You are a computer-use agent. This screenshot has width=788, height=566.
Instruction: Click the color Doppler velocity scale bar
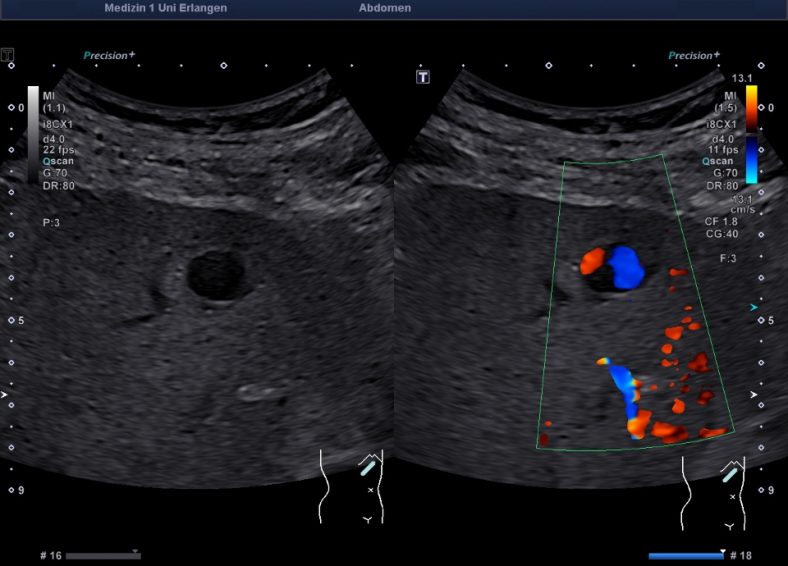coord(751,134)
